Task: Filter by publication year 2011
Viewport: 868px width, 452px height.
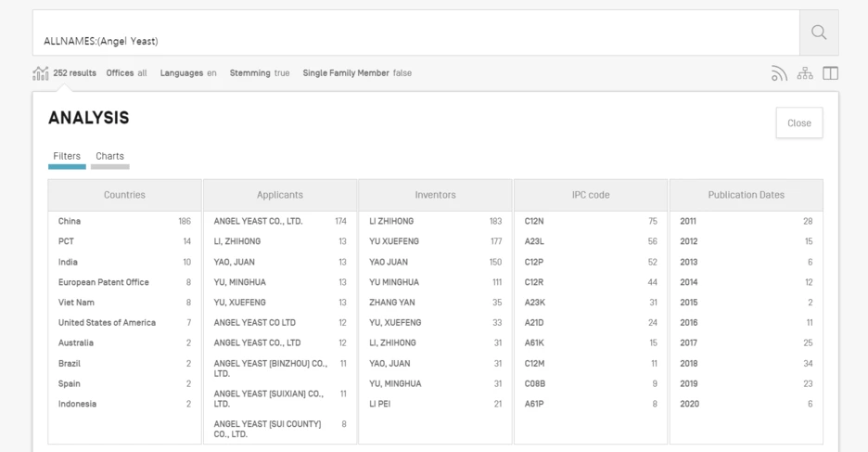Action: tap(747, 221)
